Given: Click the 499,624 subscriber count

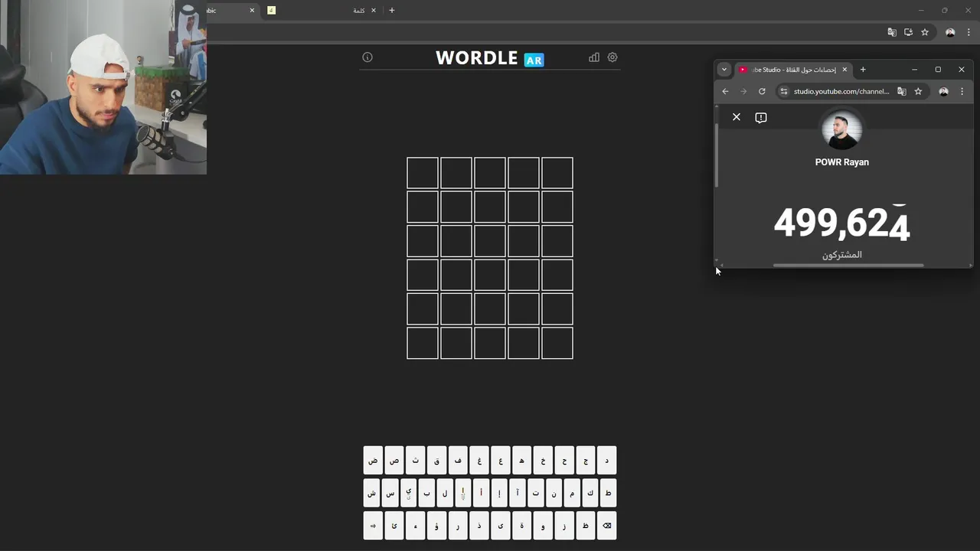Looking at the screenshot, I should pos(842,224).
